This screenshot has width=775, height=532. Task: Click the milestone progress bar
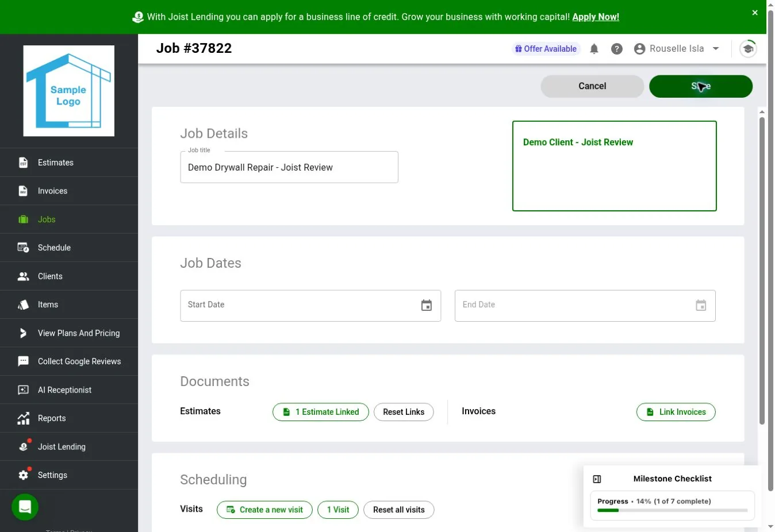(673, 510)
